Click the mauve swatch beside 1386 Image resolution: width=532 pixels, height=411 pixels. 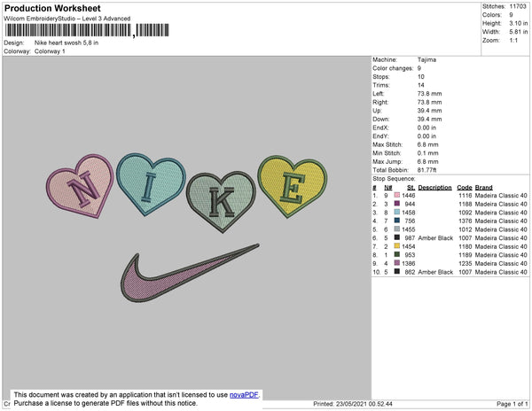[396, 263]
